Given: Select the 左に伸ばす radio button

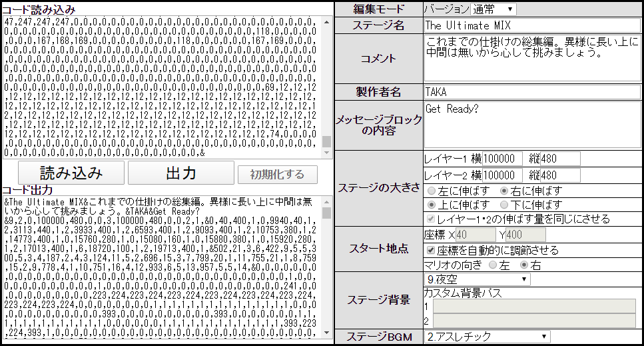Looking at the screenshot, I should (432, 191).
